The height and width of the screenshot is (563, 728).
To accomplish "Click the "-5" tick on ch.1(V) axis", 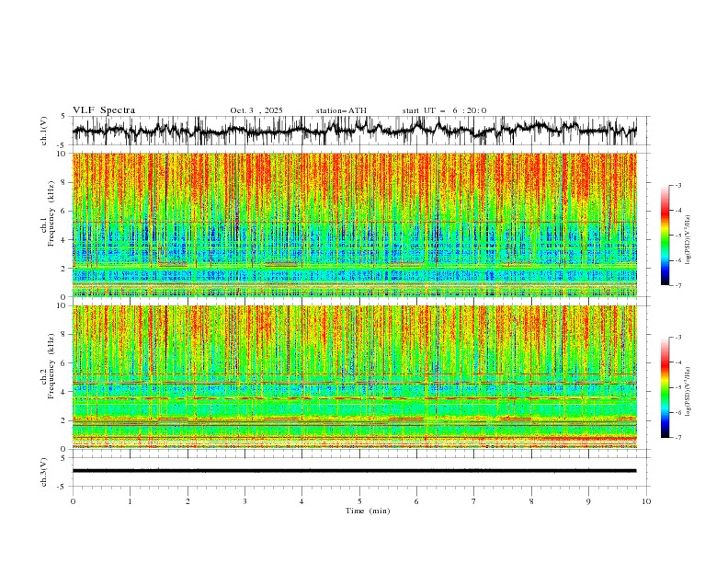I will coord(63,145).
